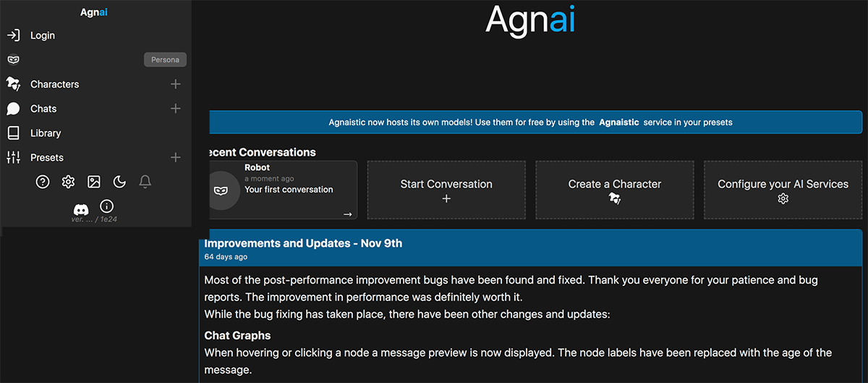Click the image icon in the sidebar
This screenshot has height=383, width=868.
coord(94,182)
